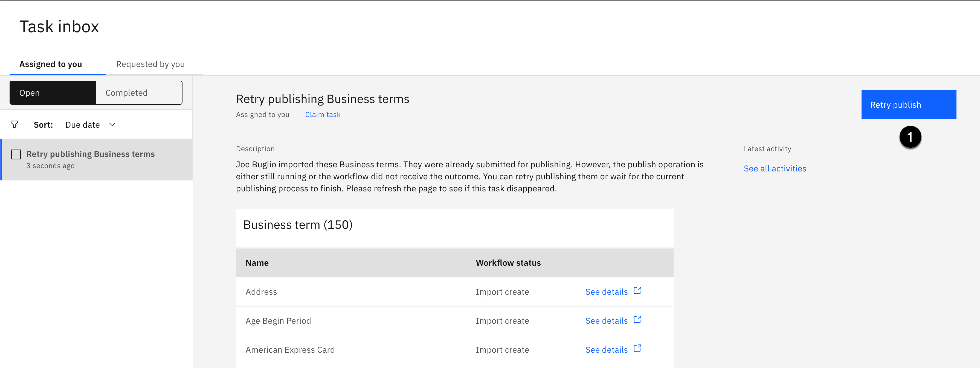Select the Assigned to you tab

pos(51,64)
